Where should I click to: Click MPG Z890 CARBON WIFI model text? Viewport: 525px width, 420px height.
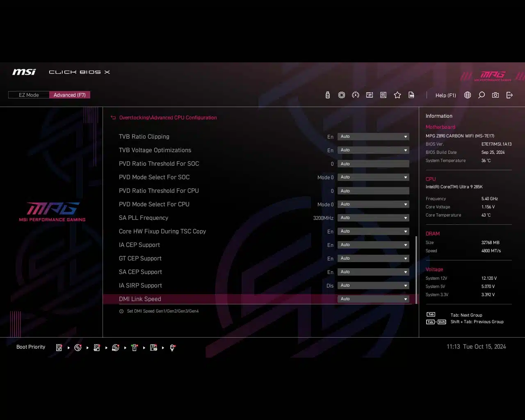coord(460,136)
